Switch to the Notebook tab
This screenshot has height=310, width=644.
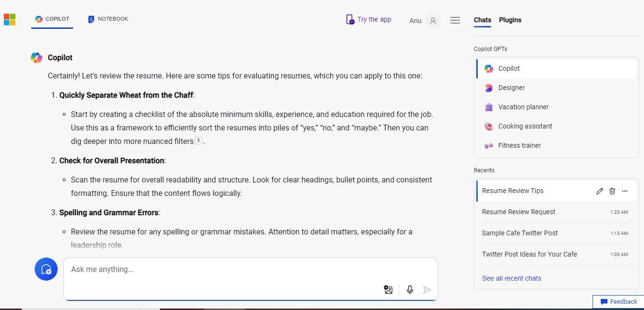pyautogui.click(x=108, y=19)
